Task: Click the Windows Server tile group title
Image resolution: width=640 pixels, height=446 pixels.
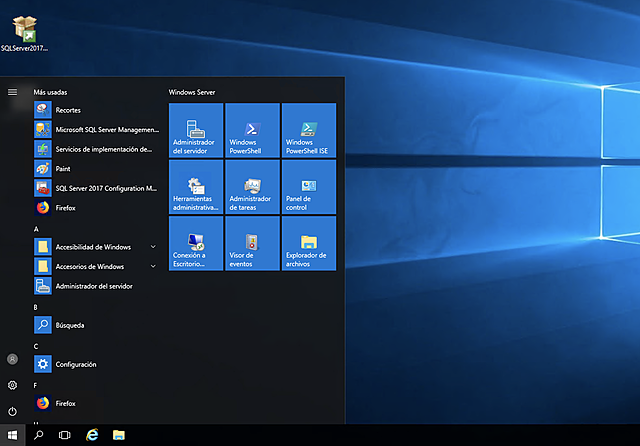Action: (x=192, y=92)
